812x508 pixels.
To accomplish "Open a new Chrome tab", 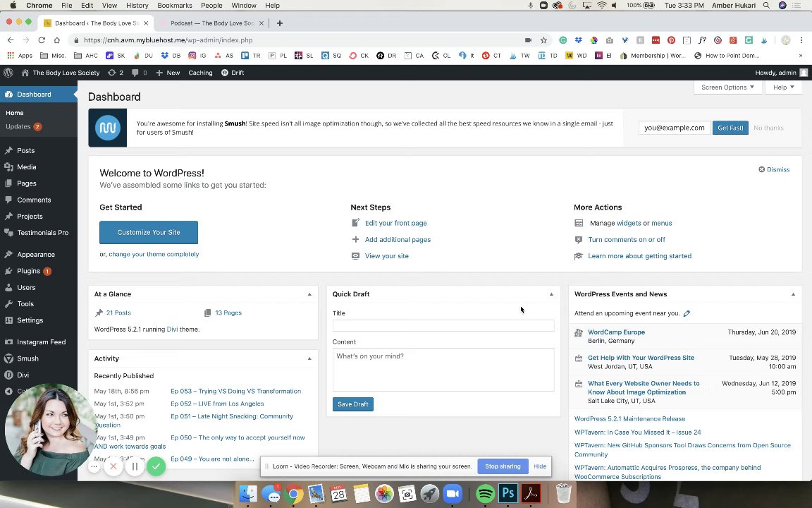I will coord(280,23).
